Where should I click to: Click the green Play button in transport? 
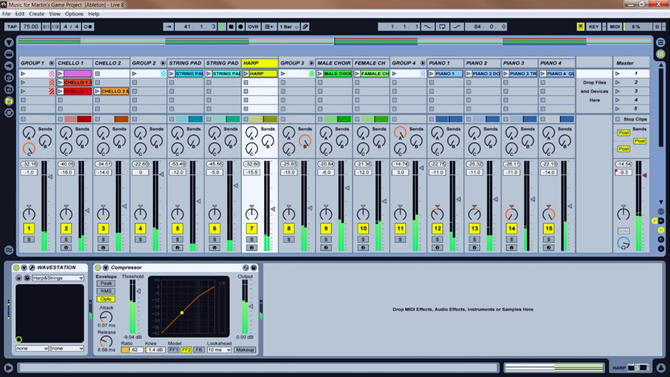click(221, 27)
